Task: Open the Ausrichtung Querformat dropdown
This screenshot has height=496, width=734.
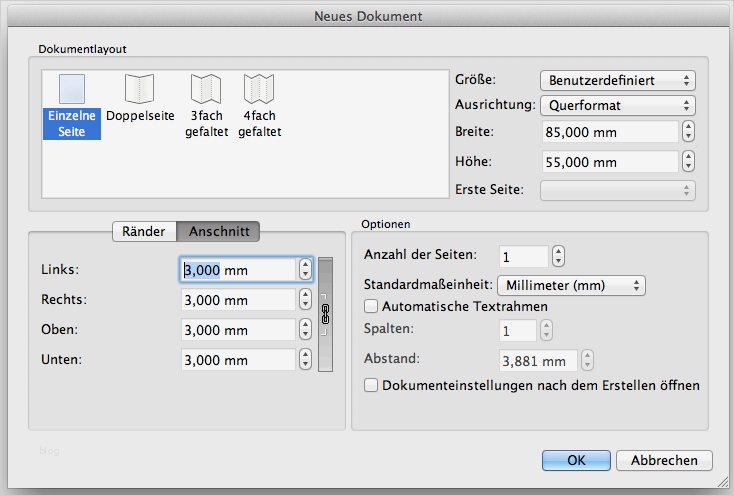Action: click(x=617, y=105)
